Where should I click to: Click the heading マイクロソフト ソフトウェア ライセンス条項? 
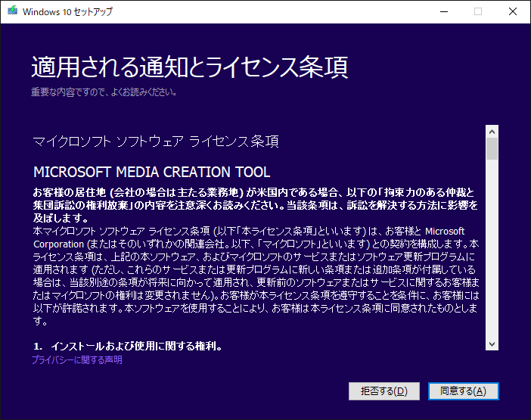pos(156,142)
